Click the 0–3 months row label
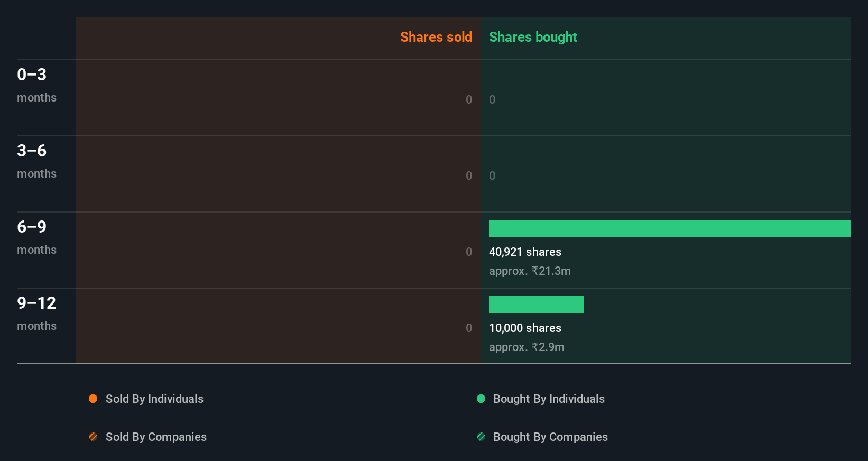The height and width of the screenshot is (461, 868). coord(36,85)
